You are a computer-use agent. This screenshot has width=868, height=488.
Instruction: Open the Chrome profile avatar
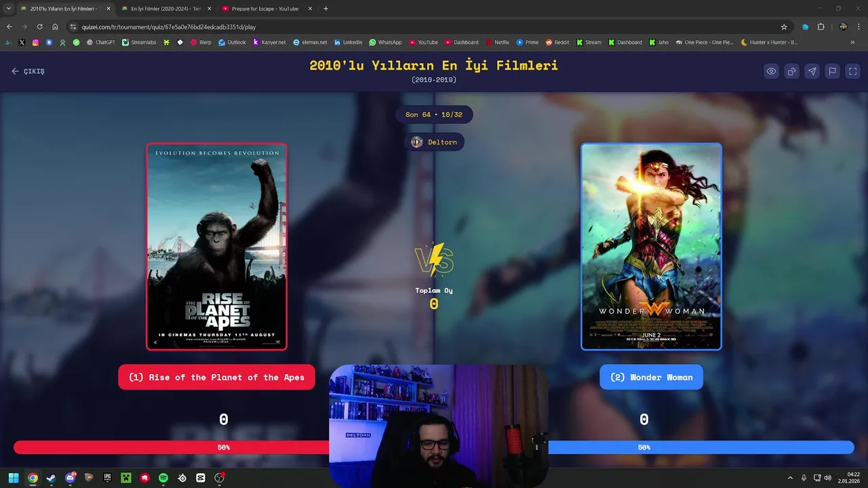pyautogui.click(x=843, y=27)
